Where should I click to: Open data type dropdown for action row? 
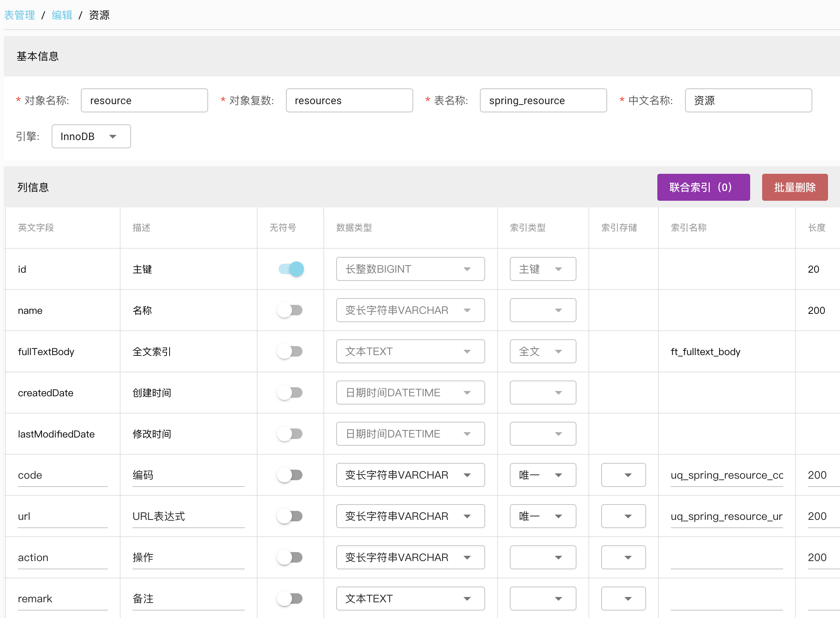410,557
